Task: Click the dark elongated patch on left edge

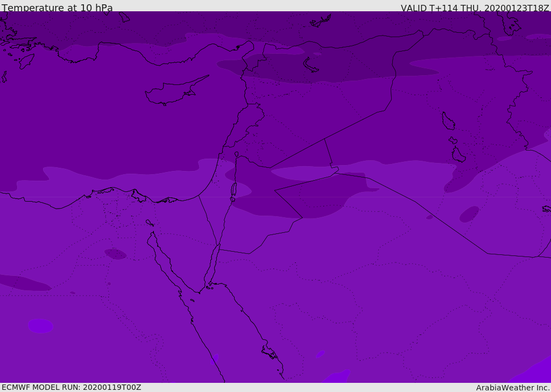Action: point(22,283)
